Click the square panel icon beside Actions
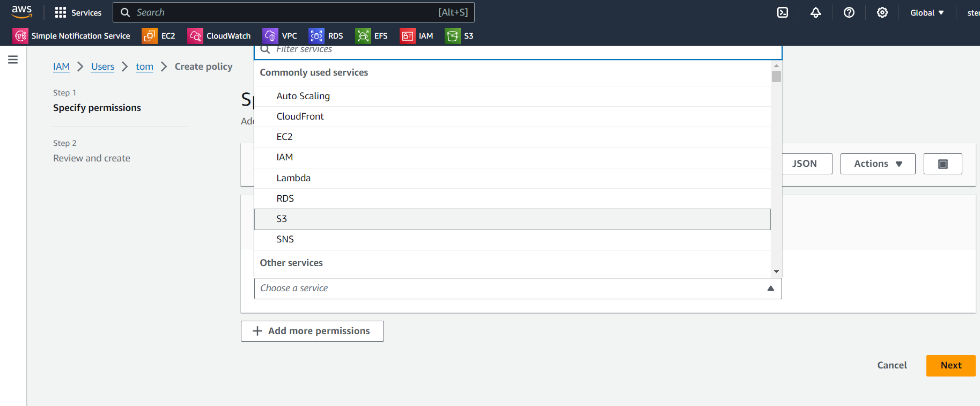Viewport: 980px width, 406px height. tap(942, 164)
